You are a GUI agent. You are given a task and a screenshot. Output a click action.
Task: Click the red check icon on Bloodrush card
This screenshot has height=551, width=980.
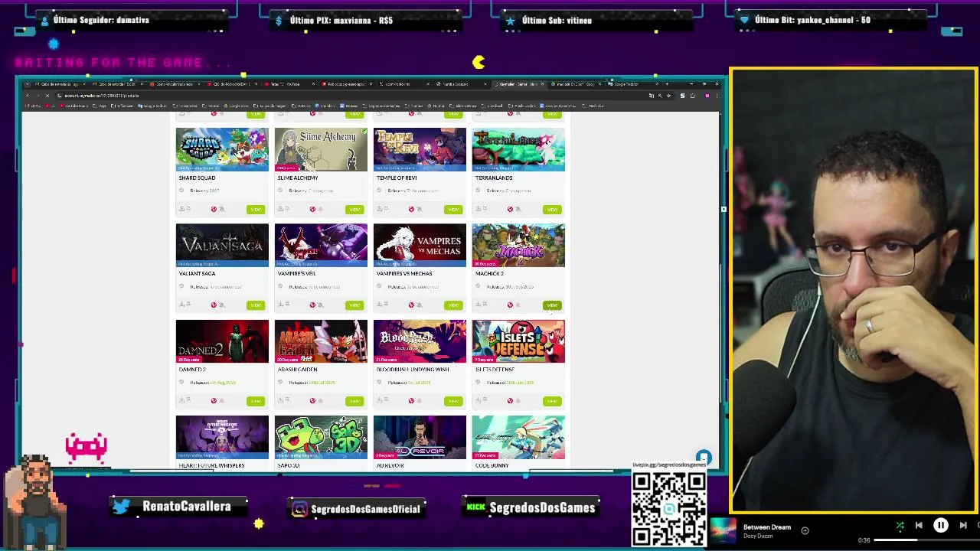pyautogui.click(x=411, y=400)
